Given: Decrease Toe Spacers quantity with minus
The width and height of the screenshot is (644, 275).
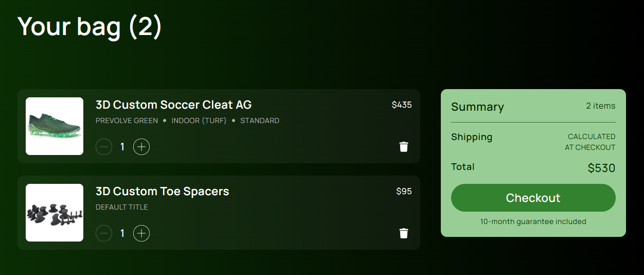Looking at the screenshot, I should 104,233.
